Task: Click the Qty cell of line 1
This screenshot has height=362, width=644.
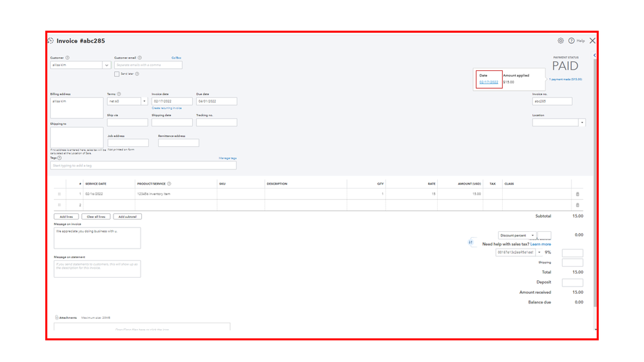Action: tap(366, 194)
